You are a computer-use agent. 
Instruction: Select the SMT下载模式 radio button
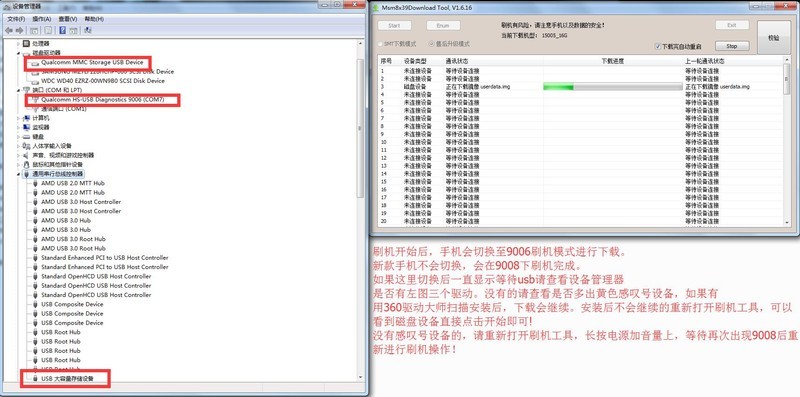(380, 44)
